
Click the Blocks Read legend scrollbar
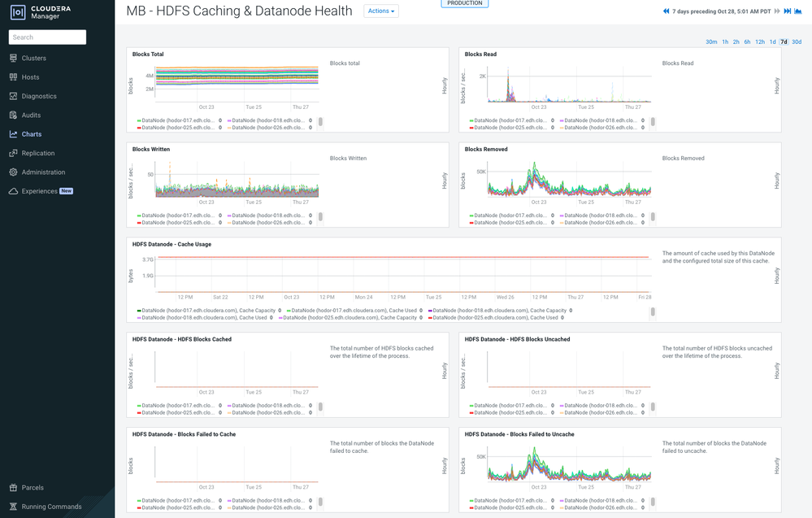point(653,122)
